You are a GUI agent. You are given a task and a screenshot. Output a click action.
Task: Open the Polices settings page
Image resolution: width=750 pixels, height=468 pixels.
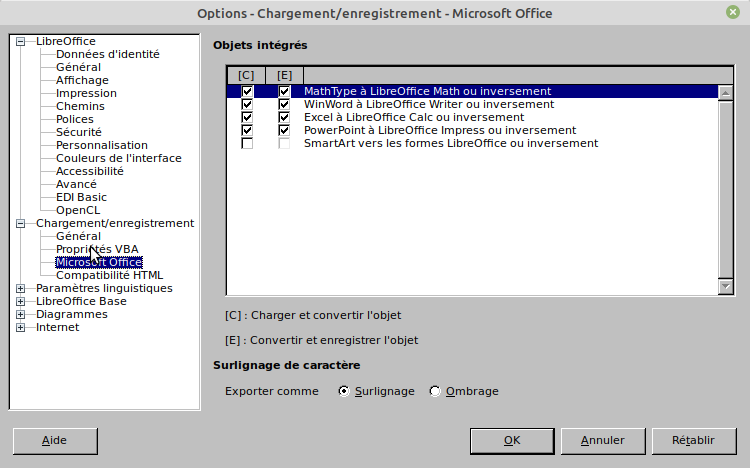pos(75,119)
